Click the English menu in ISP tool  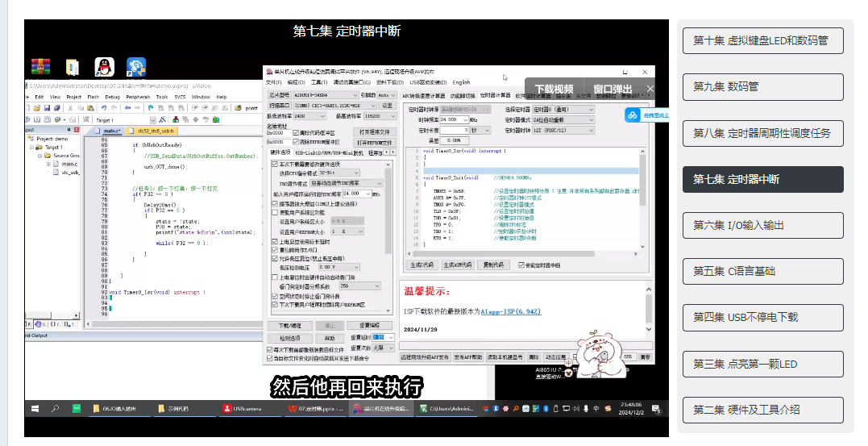pos(462,82)
